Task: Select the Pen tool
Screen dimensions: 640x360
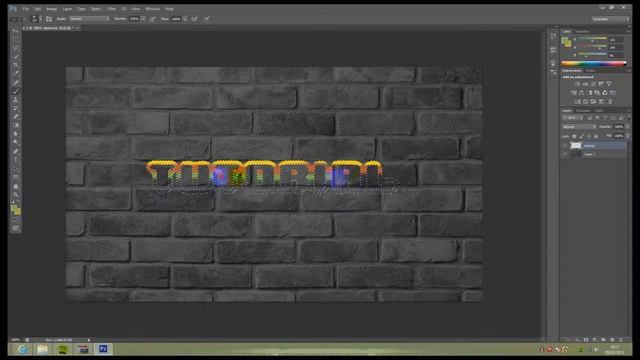Action: click(x=16, y=151)
